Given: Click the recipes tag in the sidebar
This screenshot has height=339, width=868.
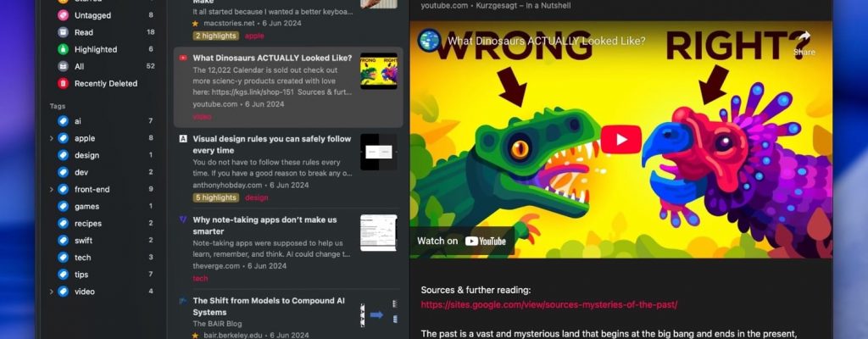Looking at the screenshot, I should [x=87, y=224].
